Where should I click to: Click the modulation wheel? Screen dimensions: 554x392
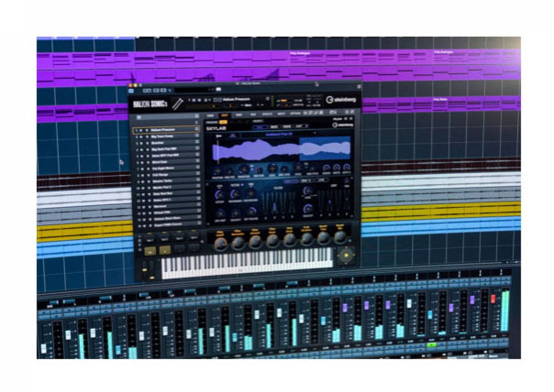153,269
